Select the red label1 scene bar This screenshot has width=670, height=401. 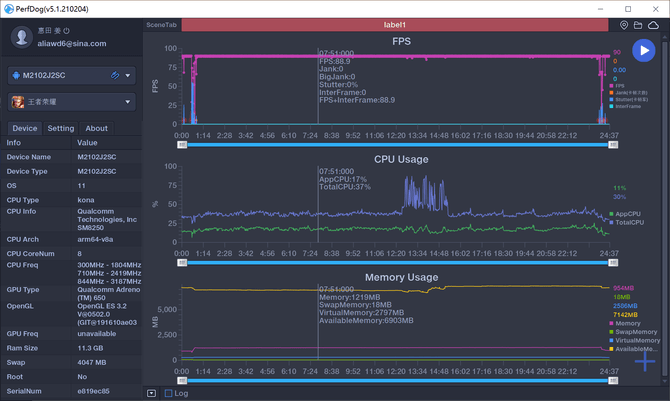click(395, 25)
